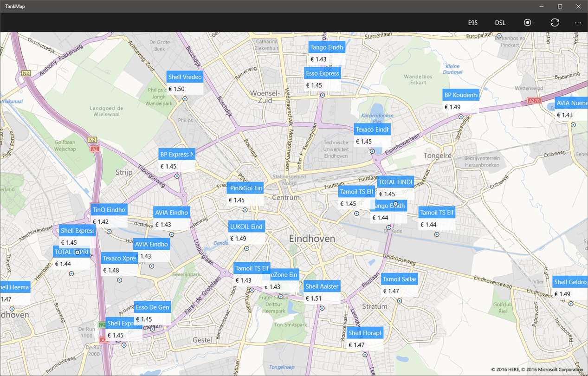588x376 pixels.
Task: Select the E95 fuel type
Action: [473, 23]
